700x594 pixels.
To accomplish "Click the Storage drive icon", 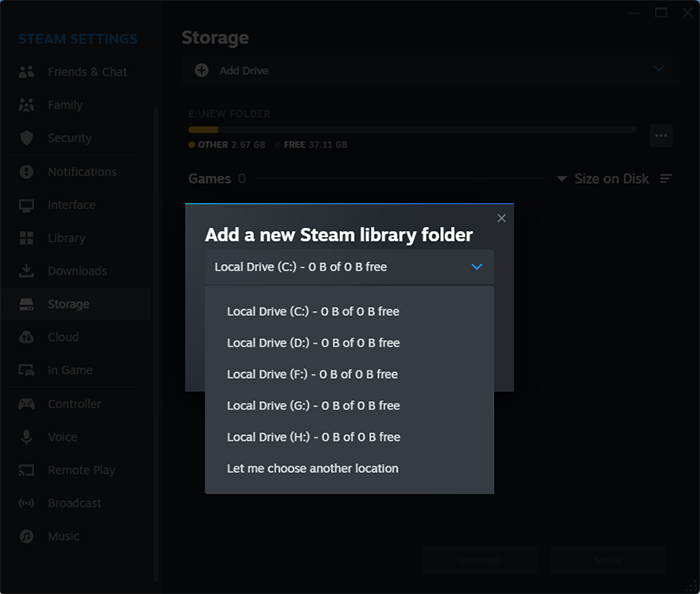I will click(x=26, y=304).
